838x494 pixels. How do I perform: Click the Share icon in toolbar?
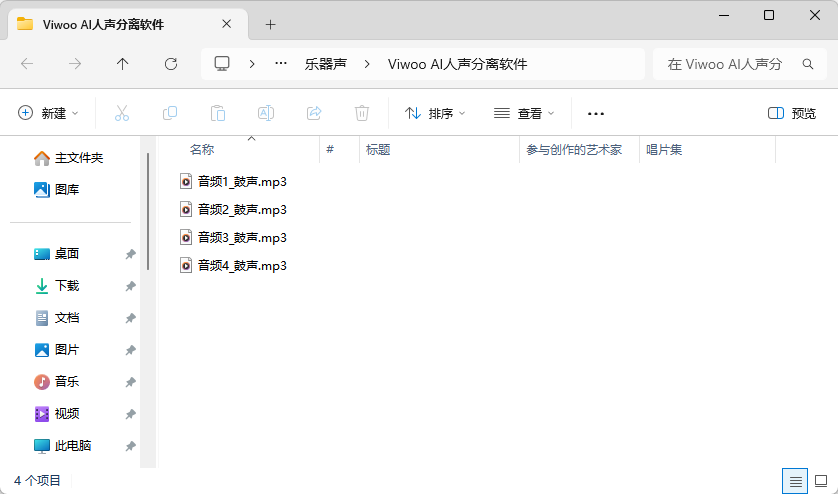314,113
